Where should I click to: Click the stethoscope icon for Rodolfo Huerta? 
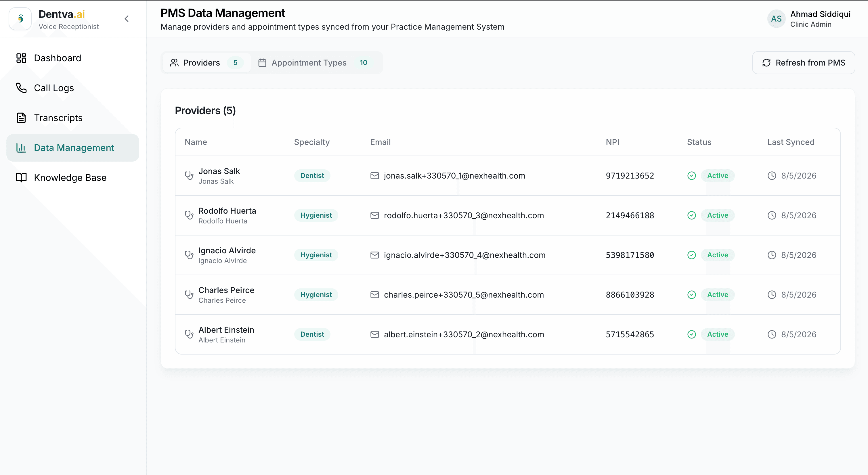click(x=189, y=215)
